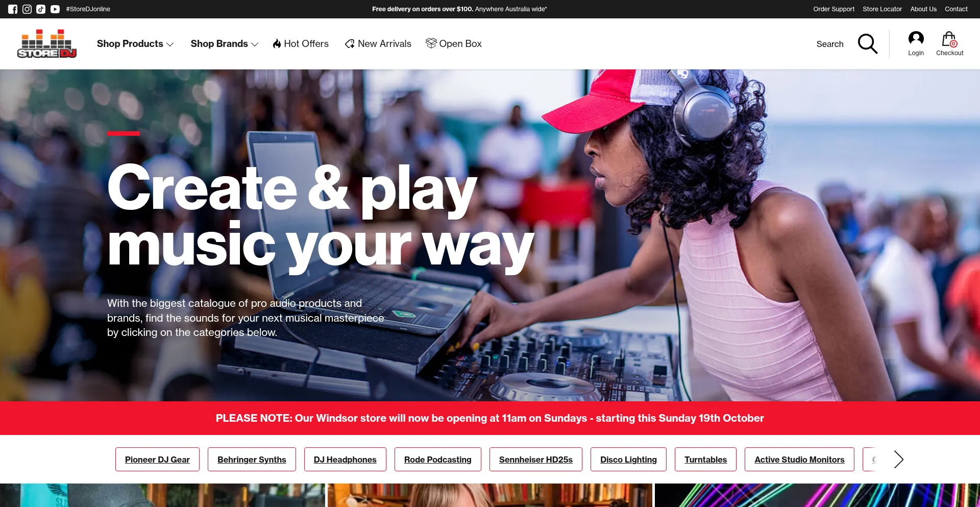980x507 pixels.
Task: Expand the Shop Brands menu
Action: tap(225, 44)
